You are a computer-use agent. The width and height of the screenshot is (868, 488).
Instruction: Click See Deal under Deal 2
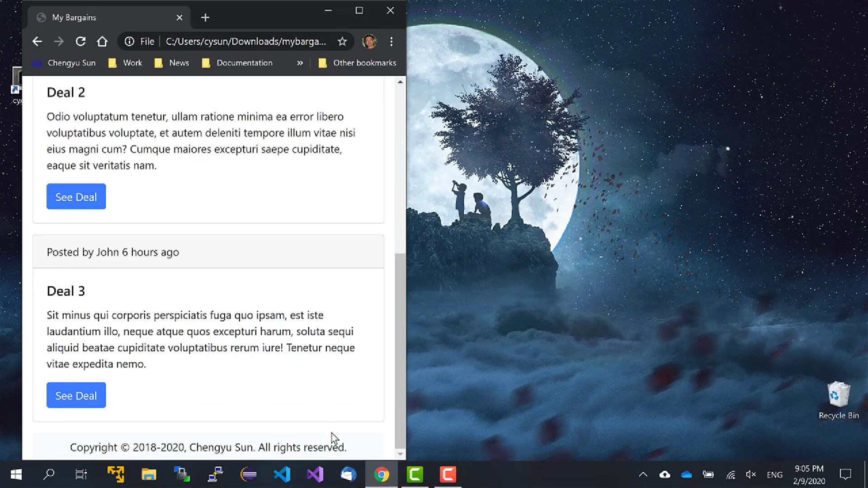(x=76, y=197)
